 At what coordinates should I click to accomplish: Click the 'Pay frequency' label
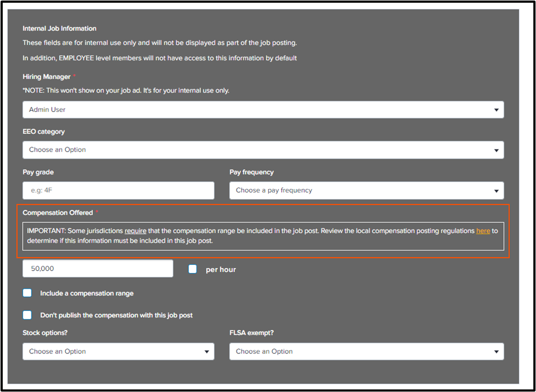[x=251, y=172]
